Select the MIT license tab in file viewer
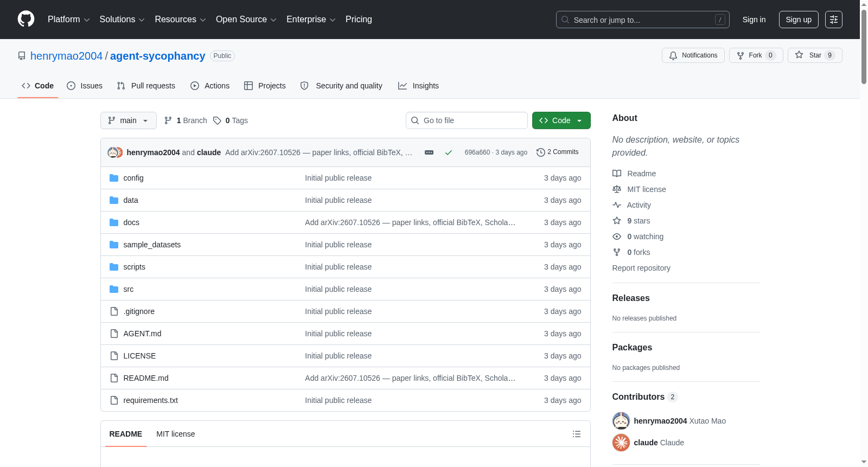This screenshot has height=467, width=868. pos(176,434)
